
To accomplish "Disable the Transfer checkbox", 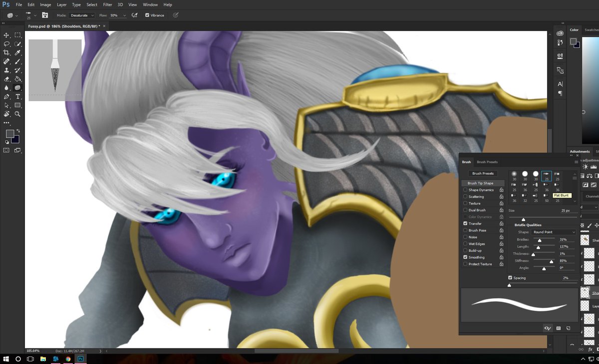I will tap(466, 223).
